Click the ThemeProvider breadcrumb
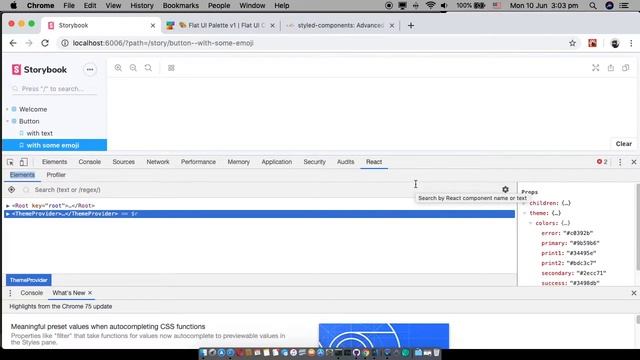640x360 pixels. point(29,280)
